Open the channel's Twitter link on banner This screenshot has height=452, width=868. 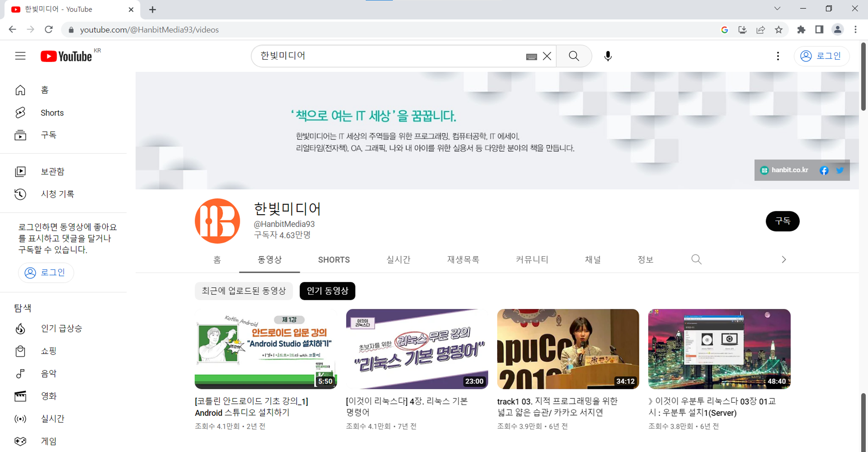pyautogui.click(x=840, y=170)
